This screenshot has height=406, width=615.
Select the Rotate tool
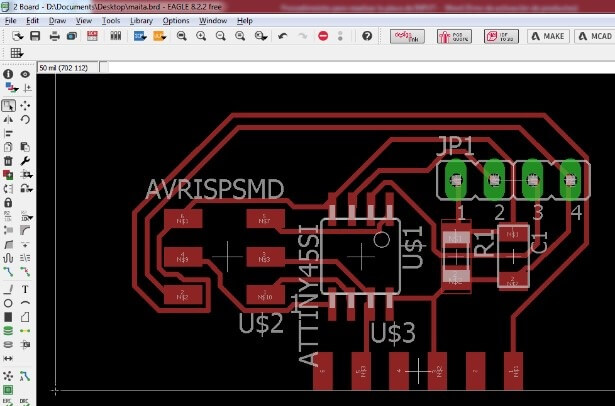click(25, 120)
